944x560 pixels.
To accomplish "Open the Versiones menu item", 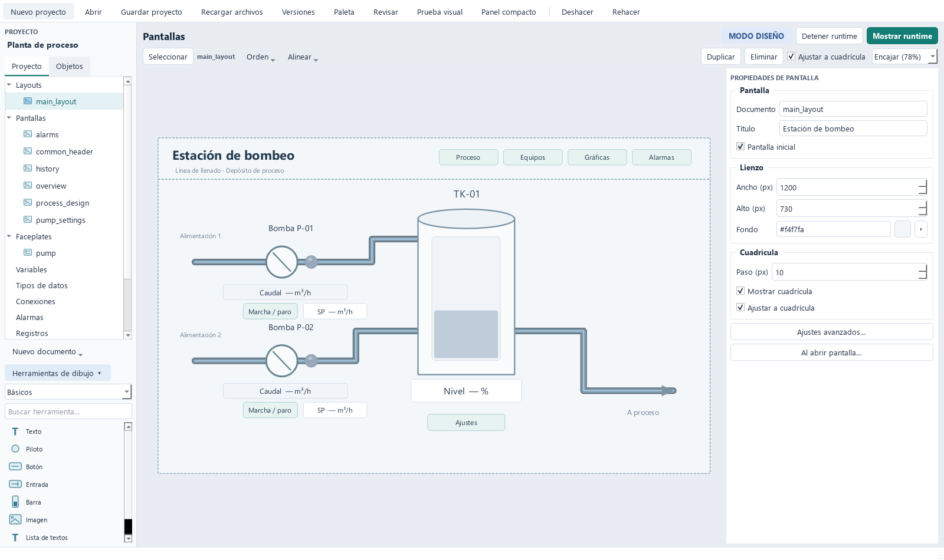I will 298,12.
